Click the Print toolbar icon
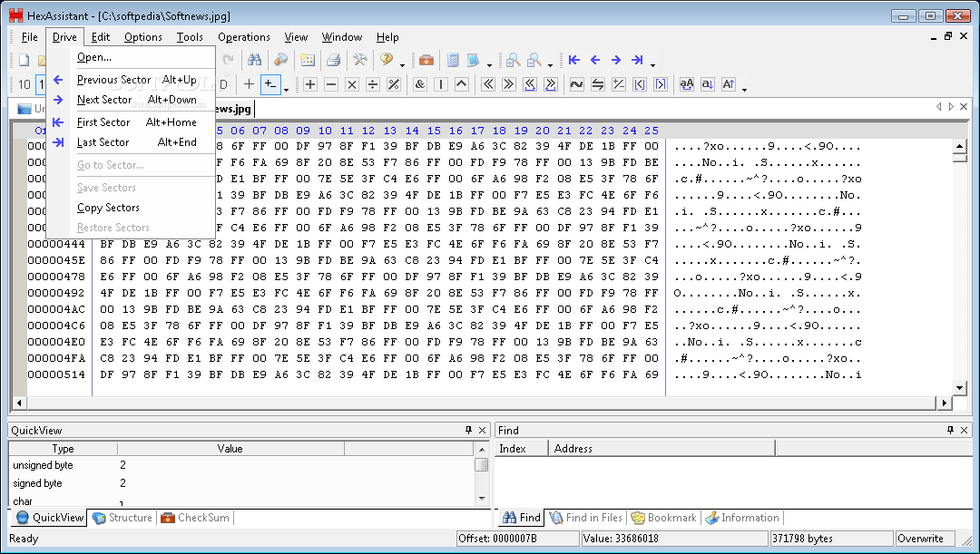Screen dimensions: 980x554 coord(333,60)
